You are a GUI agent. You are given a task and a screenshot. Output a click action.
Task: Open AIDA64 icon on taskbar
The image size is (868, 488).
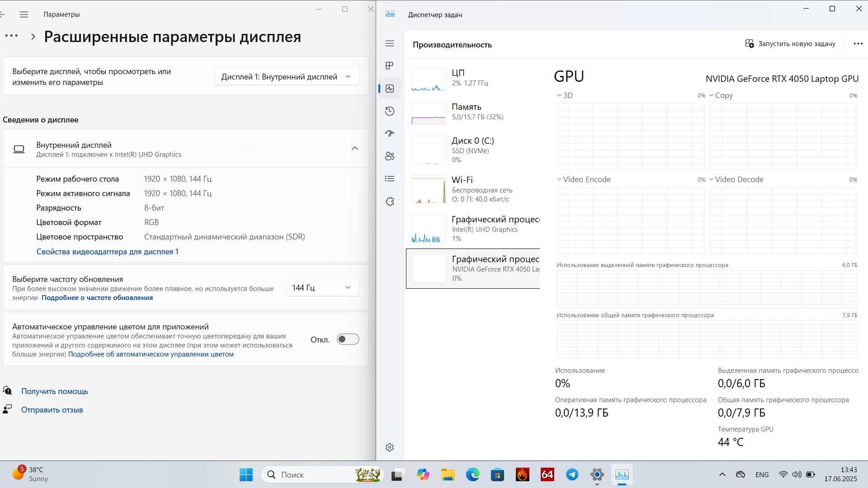[547, 474]
